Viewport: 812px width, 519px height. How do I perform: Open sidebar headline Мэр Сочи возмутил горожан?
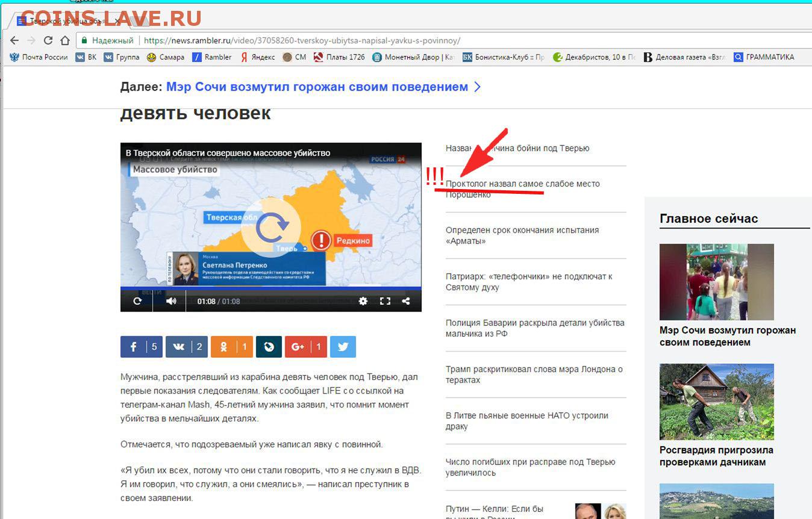tap(728, 336)
